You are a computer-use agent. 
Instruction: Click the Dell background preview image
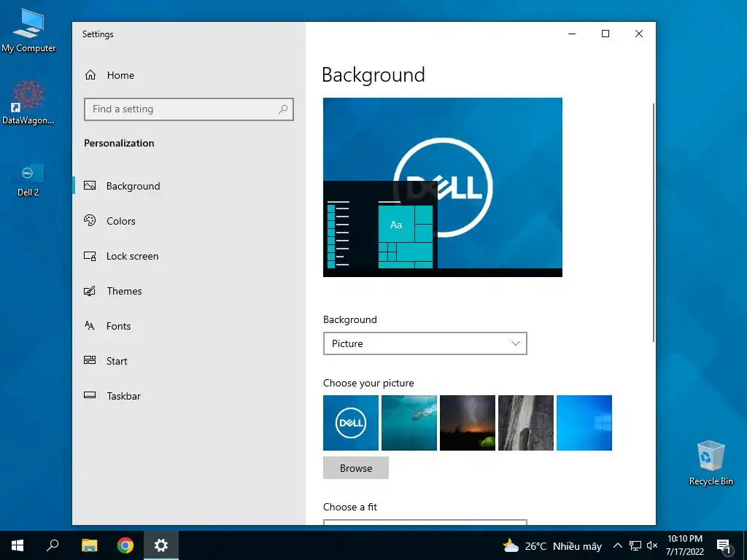[x=443, y=187]
